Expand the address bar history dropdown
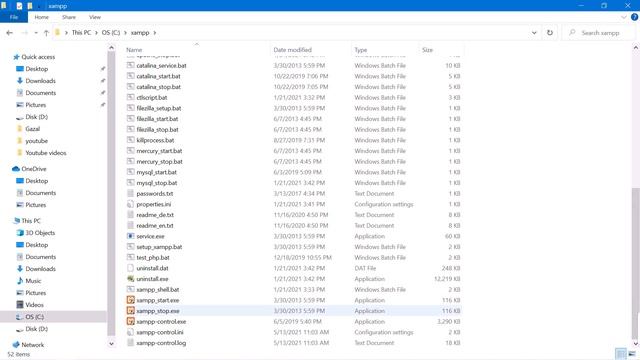Image resolution: width=640 pixels, height=360 pixels. (534, 33)
